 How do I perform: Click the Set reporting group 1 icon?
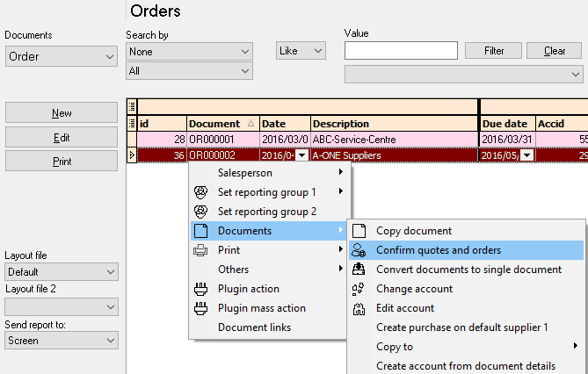coord(200,192)
